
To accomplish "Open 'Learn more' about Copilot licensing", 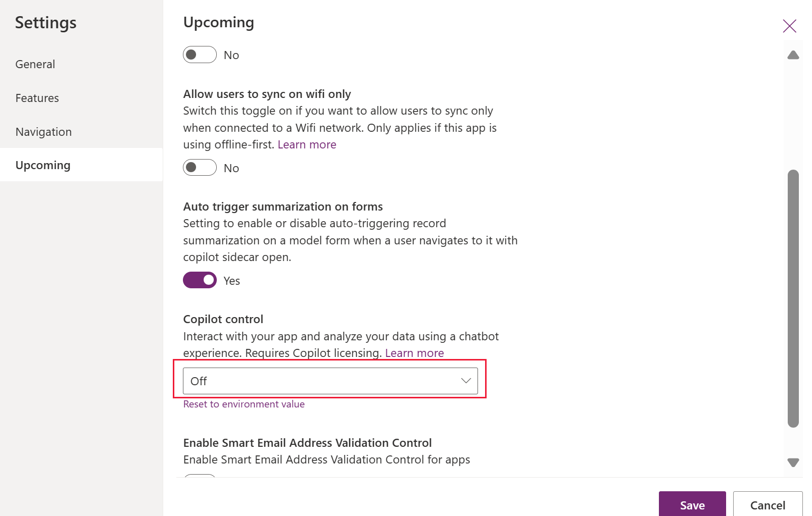I will click(414, 353).
